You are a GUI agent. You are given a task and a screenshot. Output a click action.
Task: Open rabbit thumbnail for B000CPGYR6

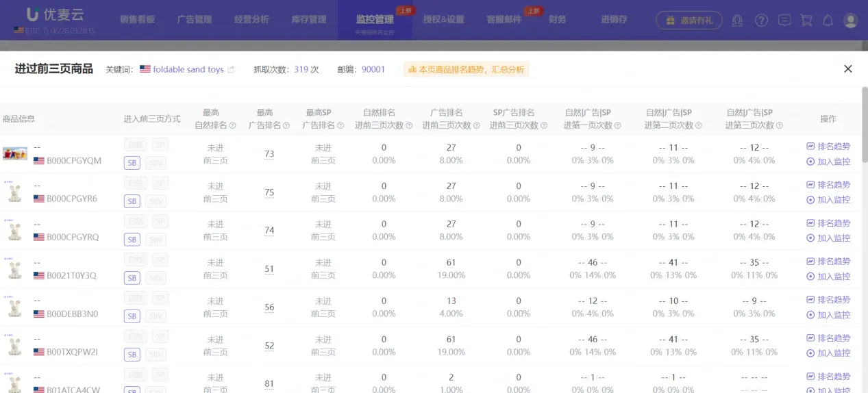[x=14, y=192]
